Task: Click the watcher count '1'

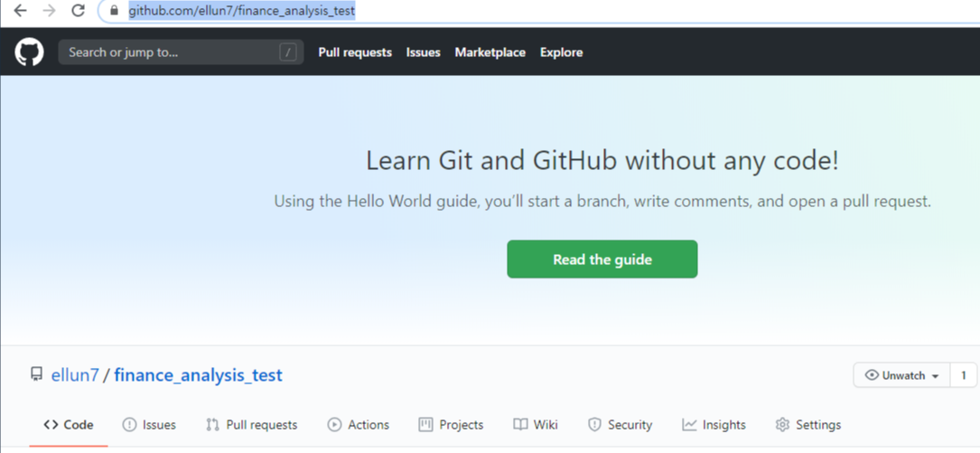Action: [964, 375]
